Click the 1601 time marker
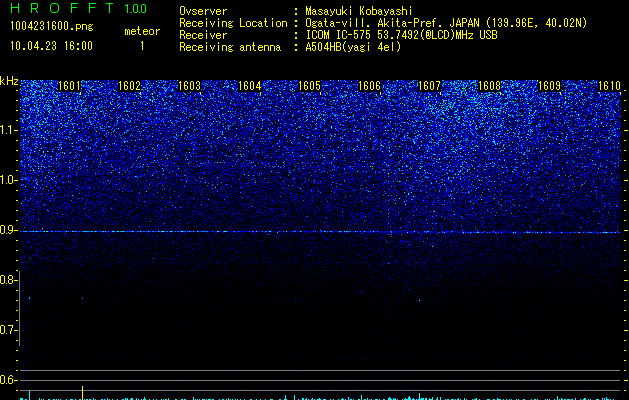This screenshot has height=400, width=629. point(69,86)
